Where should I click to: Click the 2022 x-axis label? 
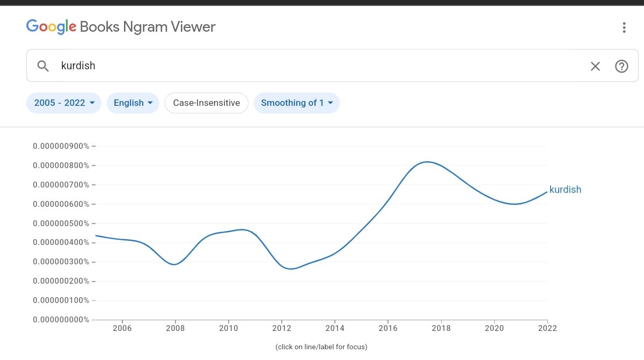tap(547, 328)
